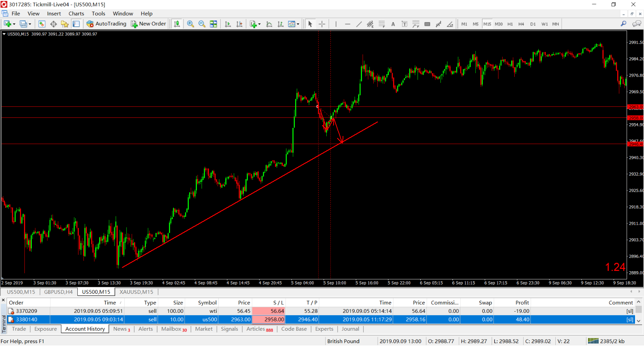The width and height of the screenshot is (644, 347).
Task: Open the Charts menu
Action: [76, 14]
